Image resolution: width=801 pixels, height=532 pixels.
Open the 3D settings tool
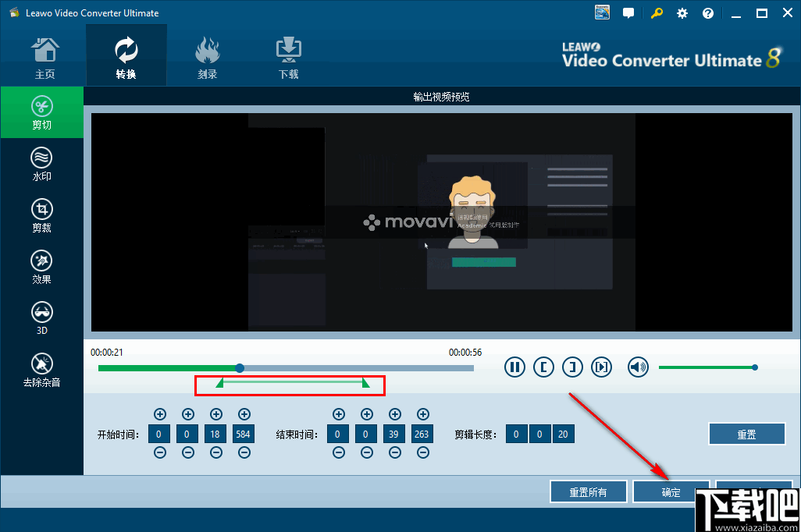pos(42,318)
